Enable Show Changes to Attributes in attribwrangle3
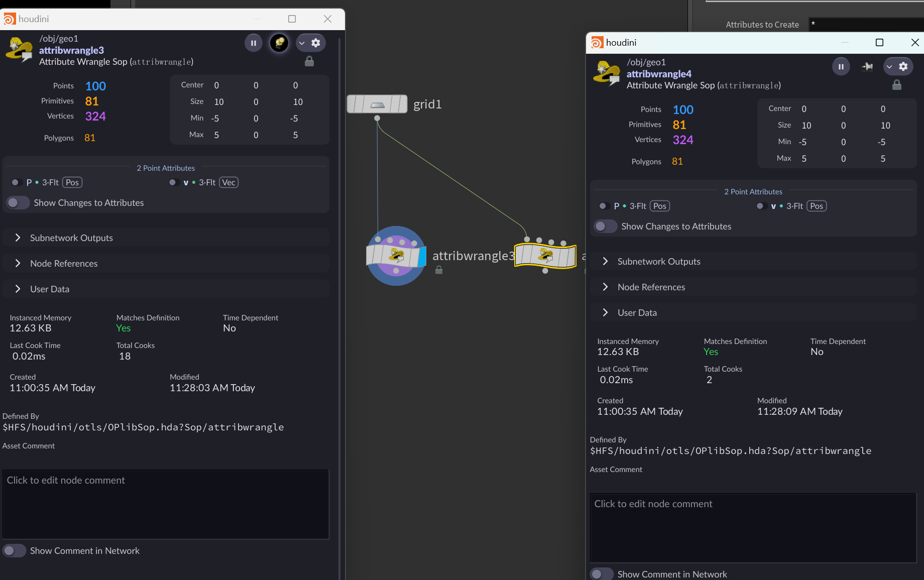Viewport: 924px width, 580px height. pyautogui.click(x=18, y=203)
